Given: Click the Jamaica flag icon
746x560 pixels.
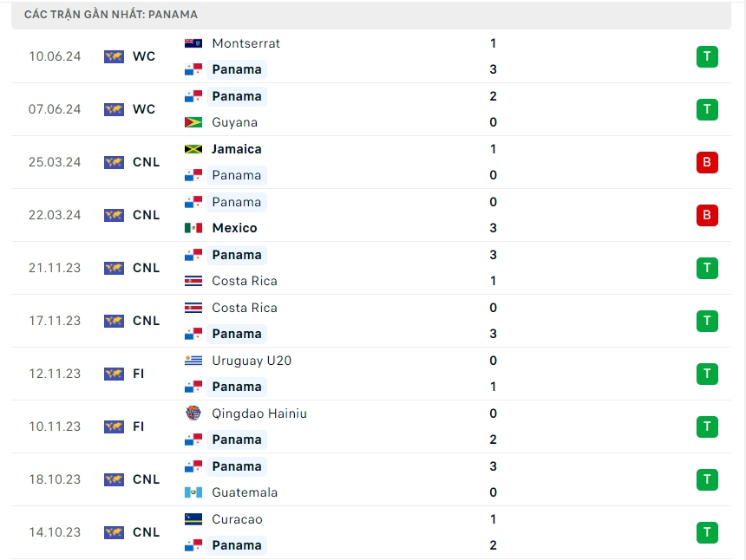Looking at the screenshot, I should click(193, 149).
